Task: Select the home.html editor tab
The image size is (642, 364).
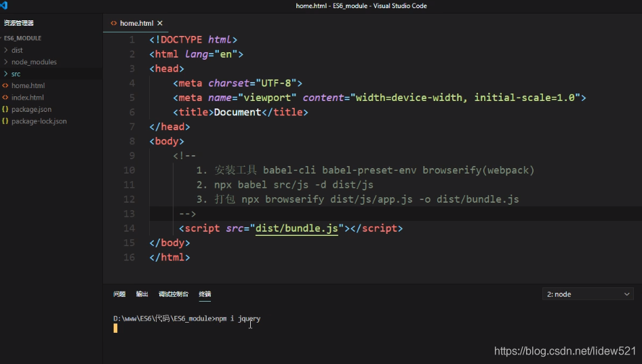Action: click(136, 23)
